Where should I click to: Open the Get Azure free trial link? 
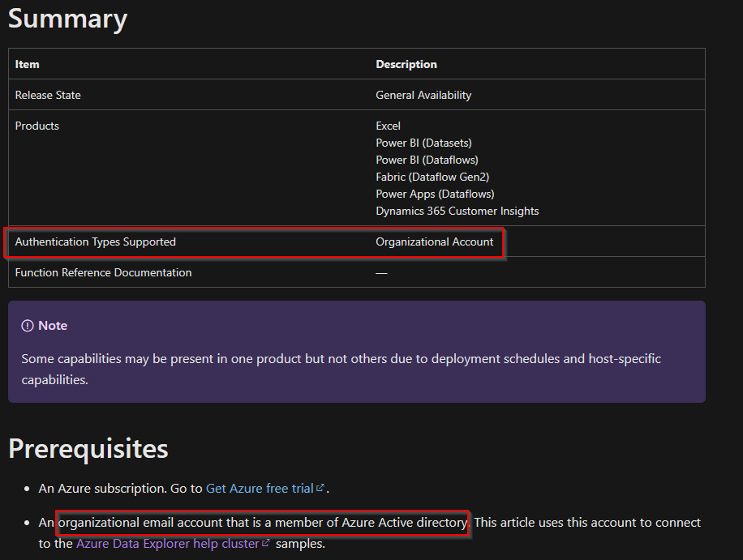(260, 488)
